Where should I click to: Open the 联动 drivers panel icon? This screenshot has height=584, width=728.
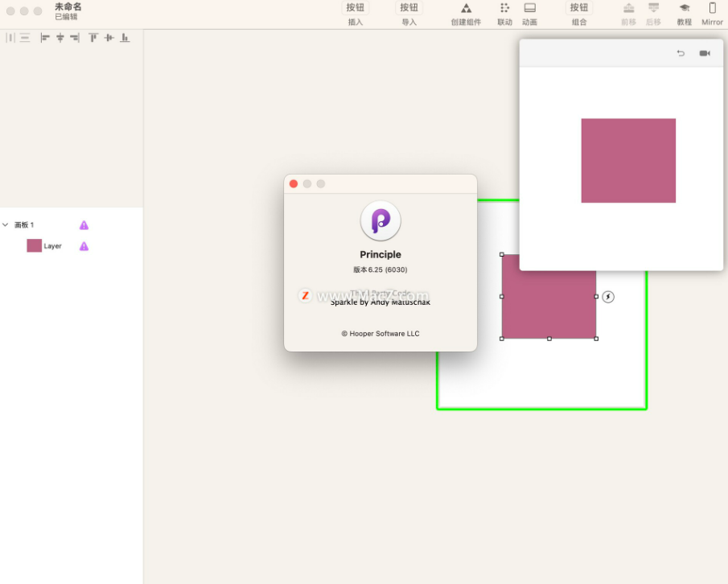click(504, 8)
